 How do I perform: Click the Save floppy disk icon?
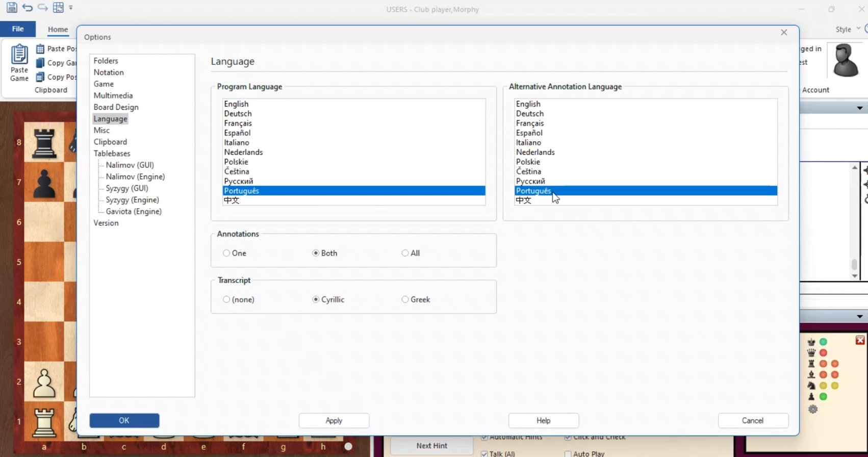point(12,8)
